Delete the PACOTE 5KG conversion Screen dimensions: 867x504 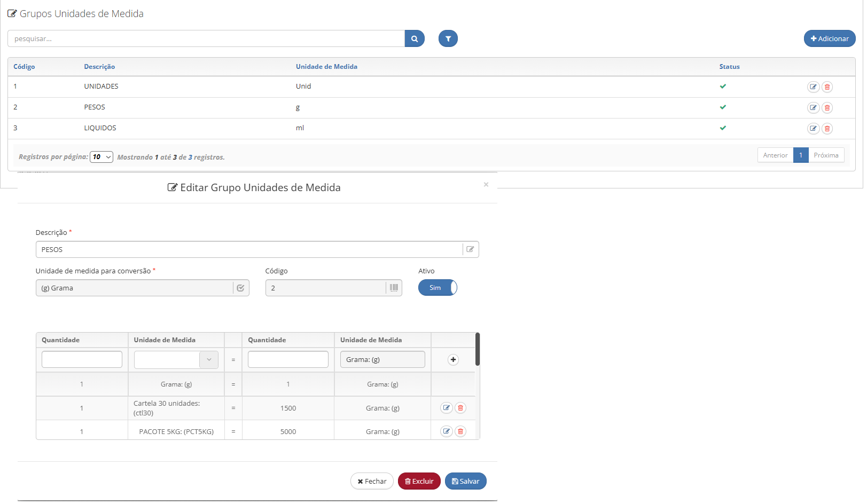[460, 431]
